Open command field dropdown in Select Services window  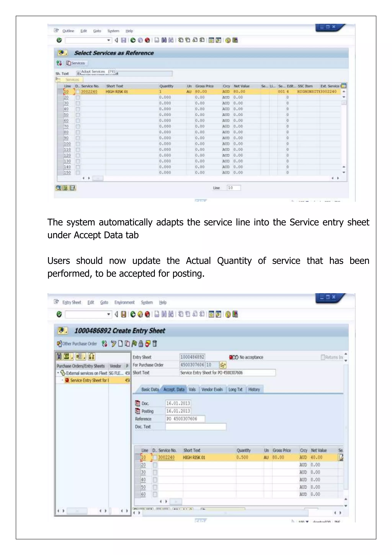click(x=109, y=40)
